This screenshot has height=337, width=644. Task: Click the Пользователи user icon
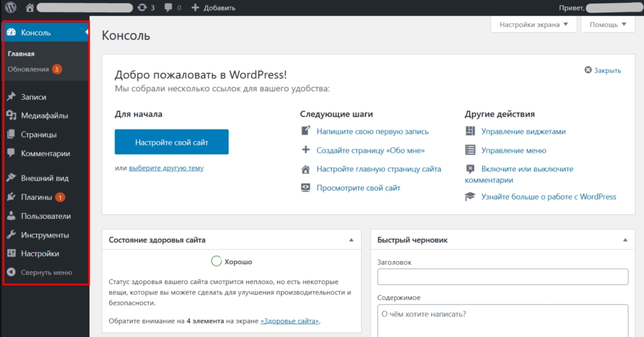11,216
